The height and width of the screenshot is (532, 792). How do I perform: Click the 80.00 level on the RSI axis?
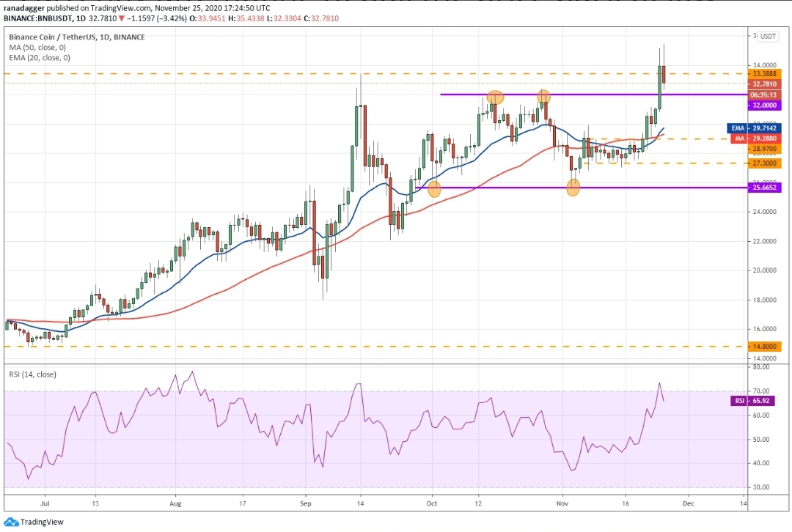[761, 367]
